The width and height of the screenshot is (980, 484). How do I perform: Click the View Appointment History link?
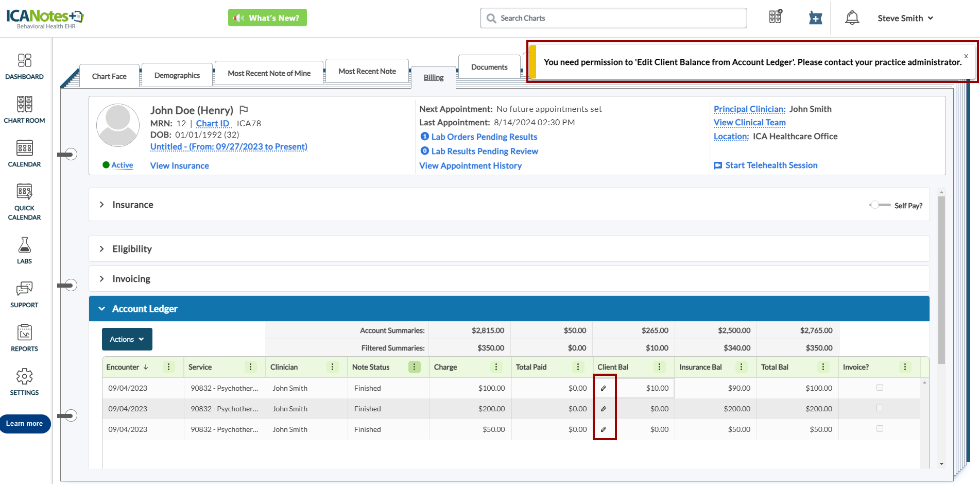470,165
